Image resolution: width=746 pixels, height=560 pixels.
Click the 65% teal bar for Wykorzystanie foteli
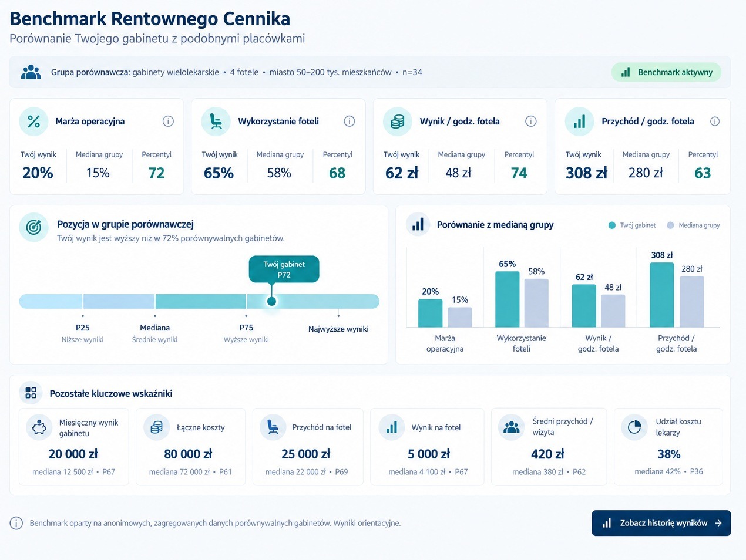click(508, 299)
